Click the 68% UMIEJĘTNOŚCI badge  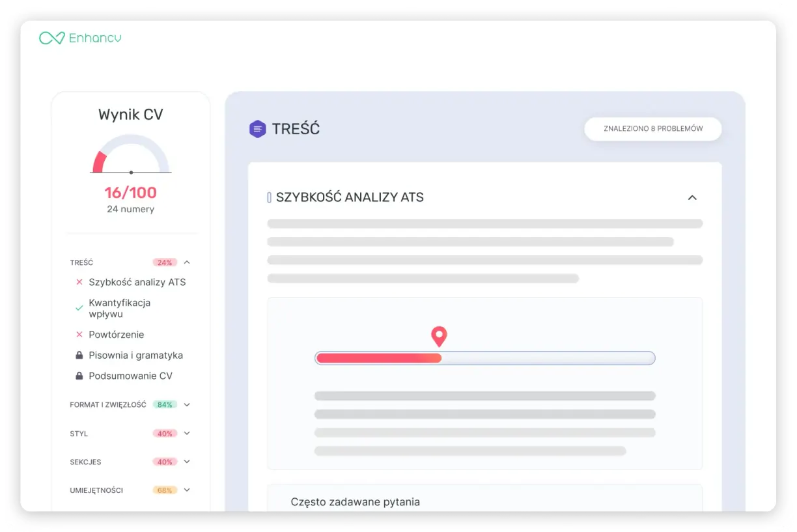pyautogui.click(x=165, y=490)
